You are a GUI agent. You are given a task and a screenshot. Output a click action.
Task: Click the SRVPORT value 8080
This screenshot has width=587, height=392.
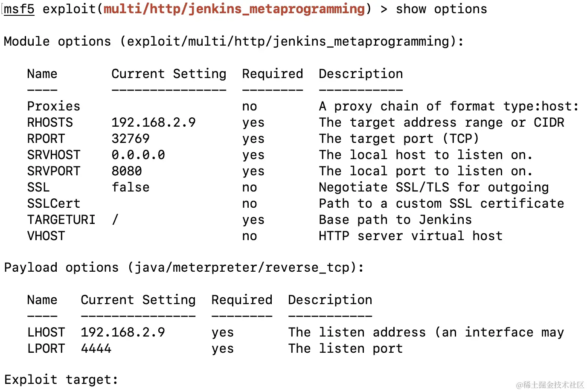[127, 171]
